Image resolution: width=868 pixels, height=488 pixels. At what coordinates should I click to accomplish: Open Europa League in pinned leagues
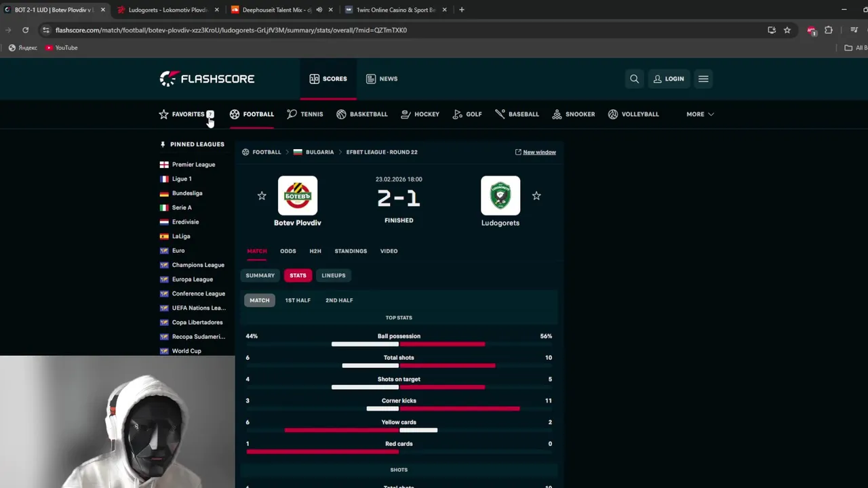(x=186, y=279)
